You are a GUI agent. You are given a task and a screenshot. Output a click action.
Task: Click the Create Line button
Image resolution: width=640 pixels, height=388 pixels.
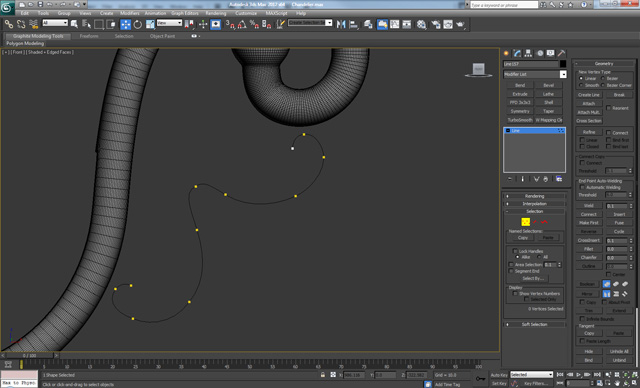click(589, 95)
